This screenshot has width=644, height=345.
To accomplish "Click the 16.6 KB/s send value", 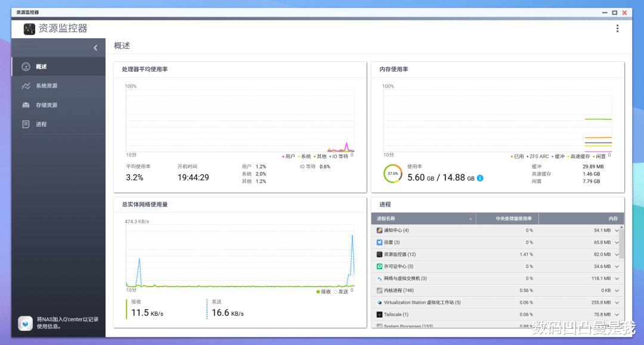I will [228, 313].
